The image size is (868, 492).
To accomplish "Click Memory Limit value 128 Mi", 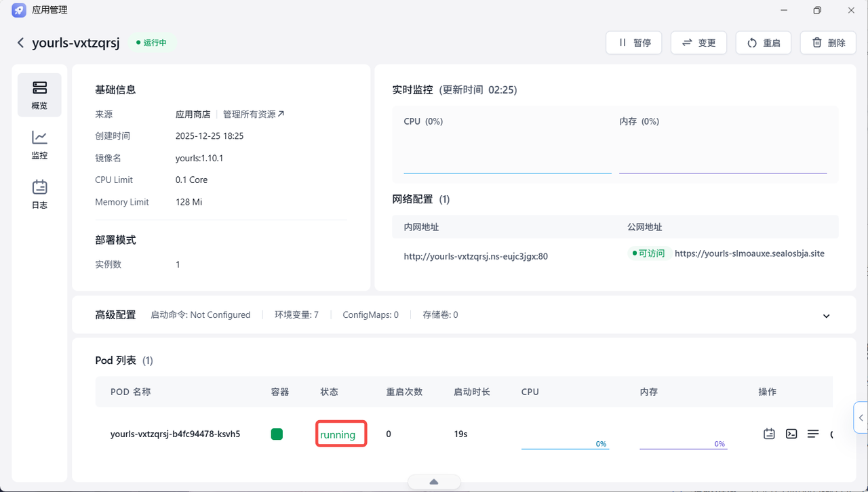I will pyautogui.click(x=189, y=202).
